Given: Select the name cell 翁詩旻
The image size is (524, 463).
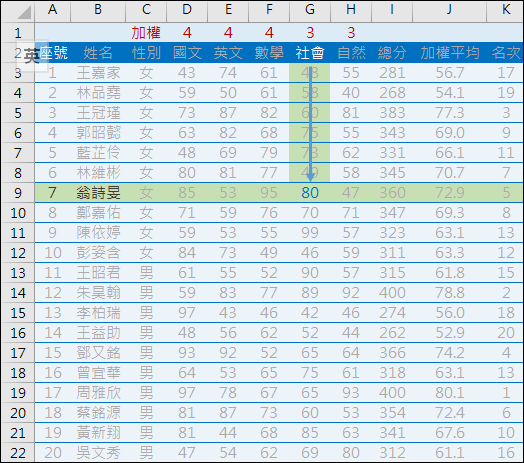Looking at the screenshot, I should [98, 193].
